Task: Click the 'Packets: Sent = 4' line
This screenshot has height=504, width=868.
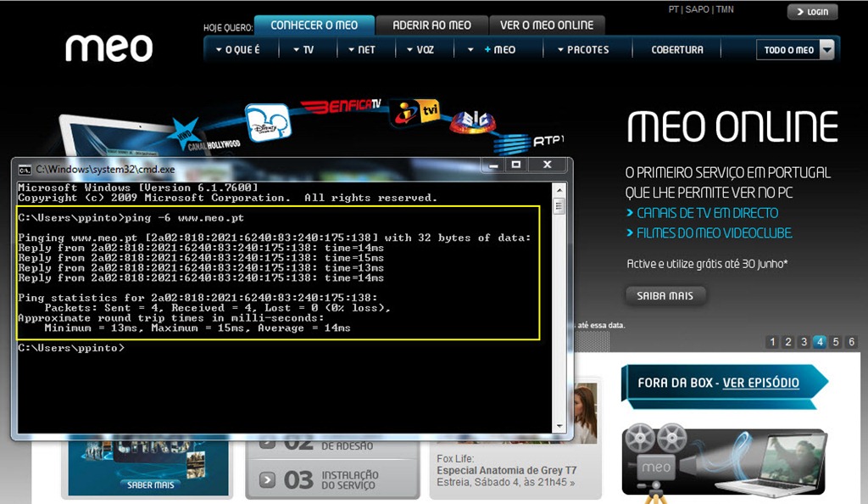Action: [218, 308]
